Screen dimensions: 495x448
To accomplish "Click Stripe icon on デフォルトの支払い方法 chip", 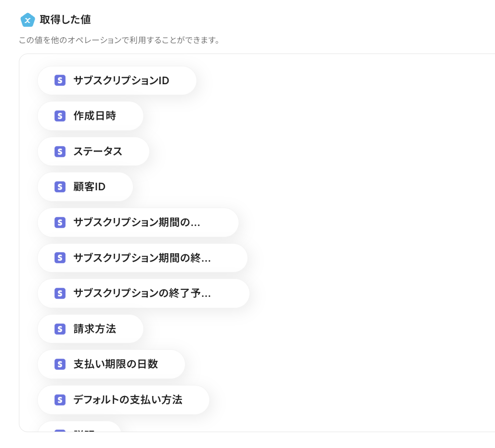I will click(x=60, y=399).
